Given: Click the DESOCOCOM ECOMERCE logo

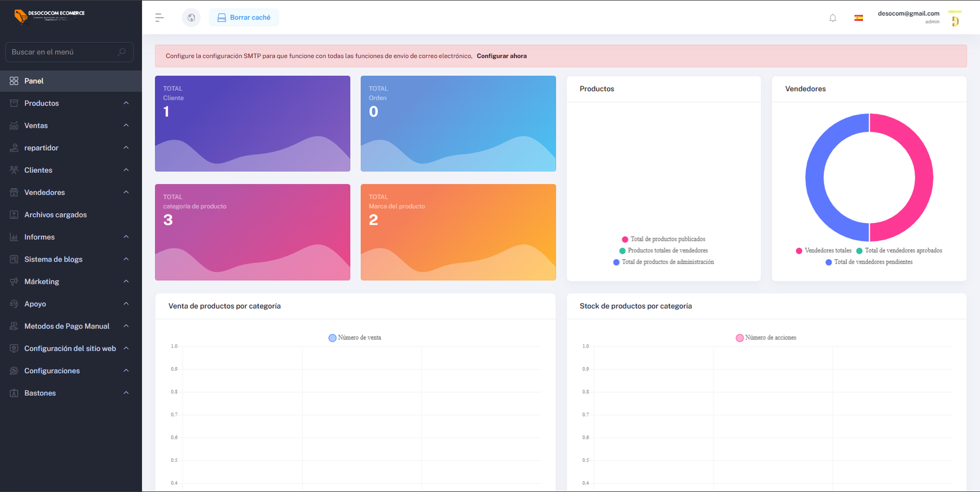Looking at the screenshot, I should (x=49, y=16).
